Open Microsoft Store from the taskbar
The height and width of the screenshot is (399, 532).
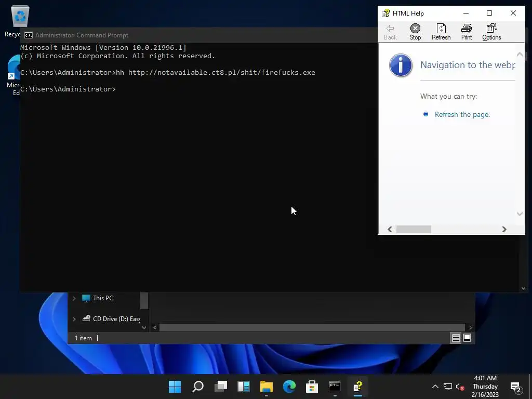(x=312, y=387)
